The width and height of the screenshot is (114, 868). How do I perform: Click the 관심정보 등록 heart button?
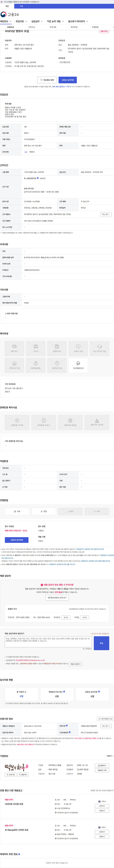[x=47, y=80]
